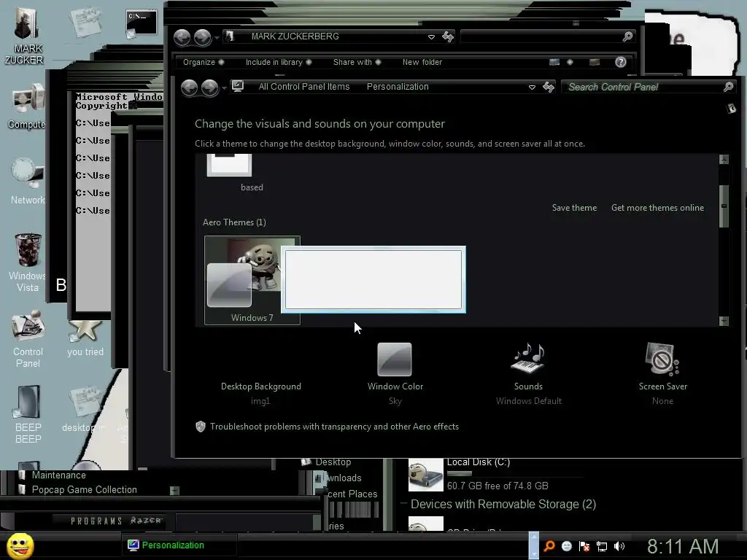Open the Share with menu
The image size is (747, 560).
(x=357, y=62)
